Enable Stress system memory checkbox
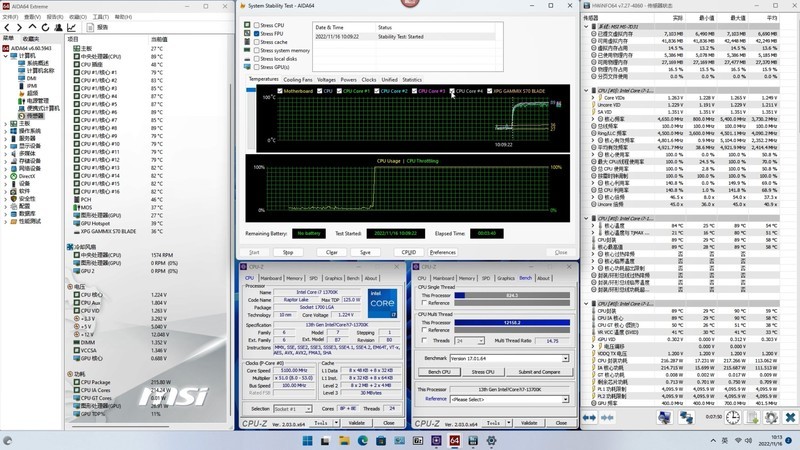Viewport: 800px width, 450px height. click(x=257, y=50)
